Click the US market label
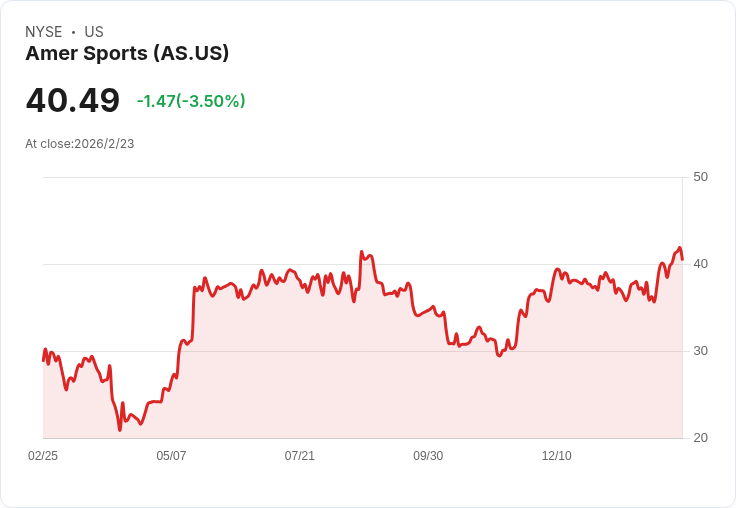736x508 pixels. point(94,32)
